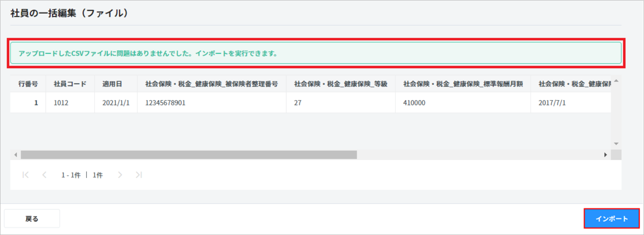Go to the next page of results
The image size is (644, 235).
tap(120, 175)
